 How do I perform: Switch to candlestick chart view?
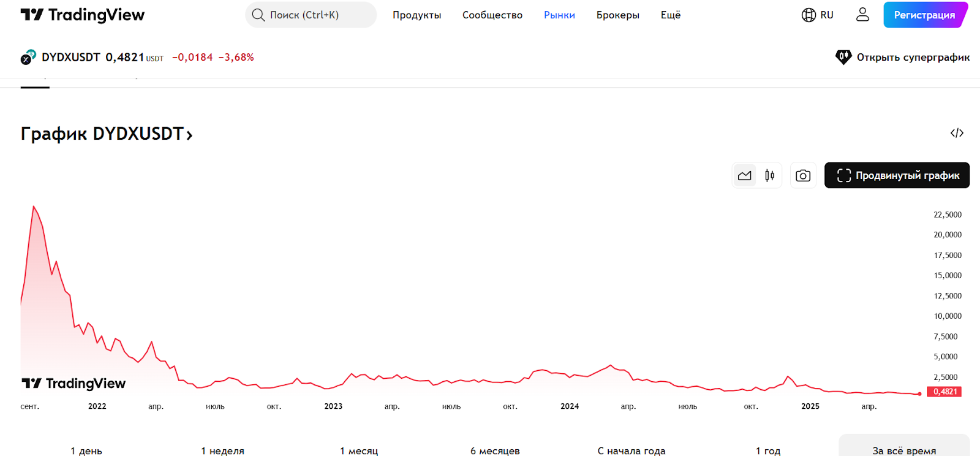pos(769,176)
